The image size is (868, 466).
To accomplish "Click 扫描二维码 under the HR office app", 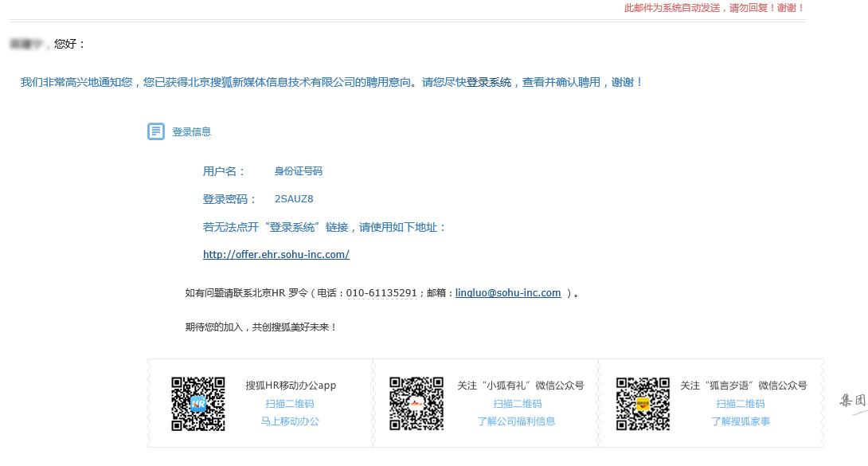I will click(288, 404).
